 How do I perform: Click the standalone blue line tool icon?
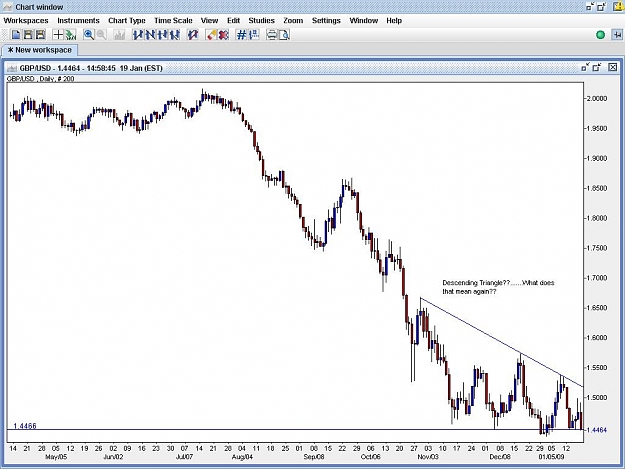click(x=193, y=35)
